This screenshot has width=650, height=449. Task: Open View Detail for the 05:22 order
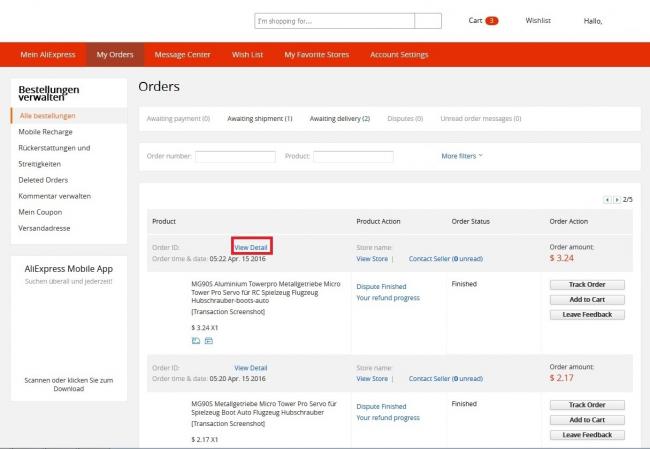[251, 248]
